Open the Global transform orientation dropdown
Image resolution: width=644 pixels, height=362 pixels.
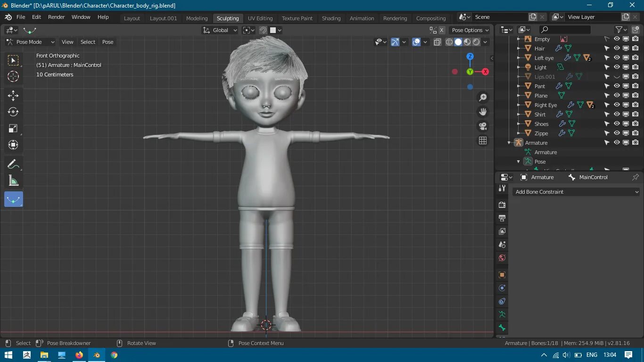pos(220,30)
